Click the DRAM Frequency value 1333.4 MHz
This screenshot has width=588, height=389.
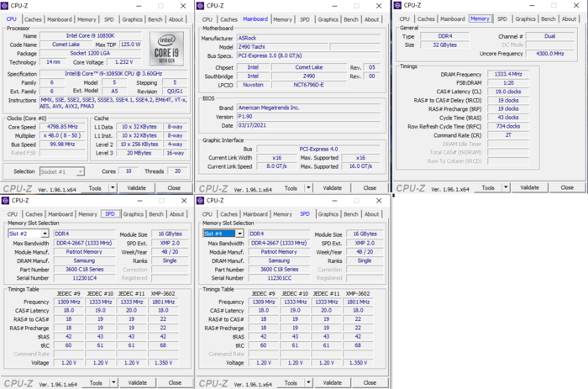coord(508,74)
